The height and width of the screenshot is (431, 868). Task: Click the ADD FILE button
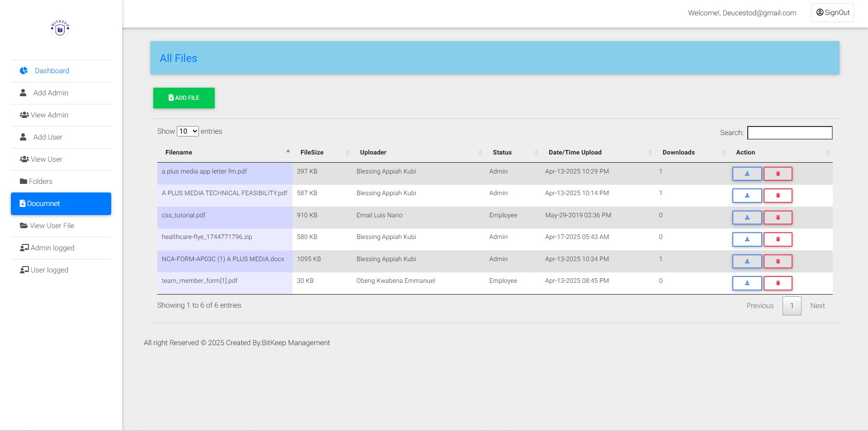(x=184, y=98)
